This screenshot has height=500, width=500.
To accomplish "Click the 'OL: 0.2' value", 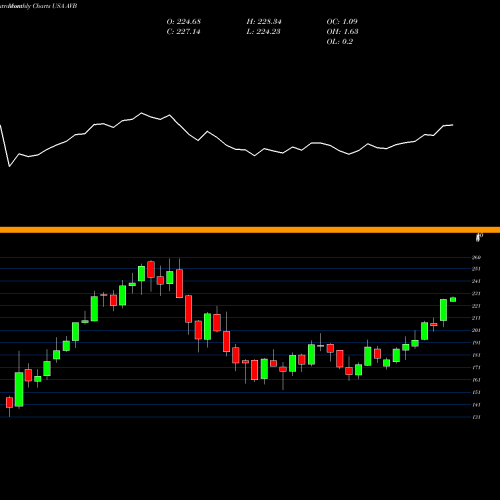I will (x=339, y=42).
